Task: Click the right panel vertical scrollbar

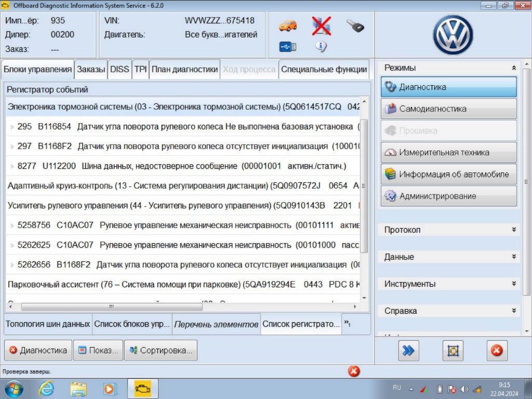Action: pyautogui.click(x=526, y=181)
